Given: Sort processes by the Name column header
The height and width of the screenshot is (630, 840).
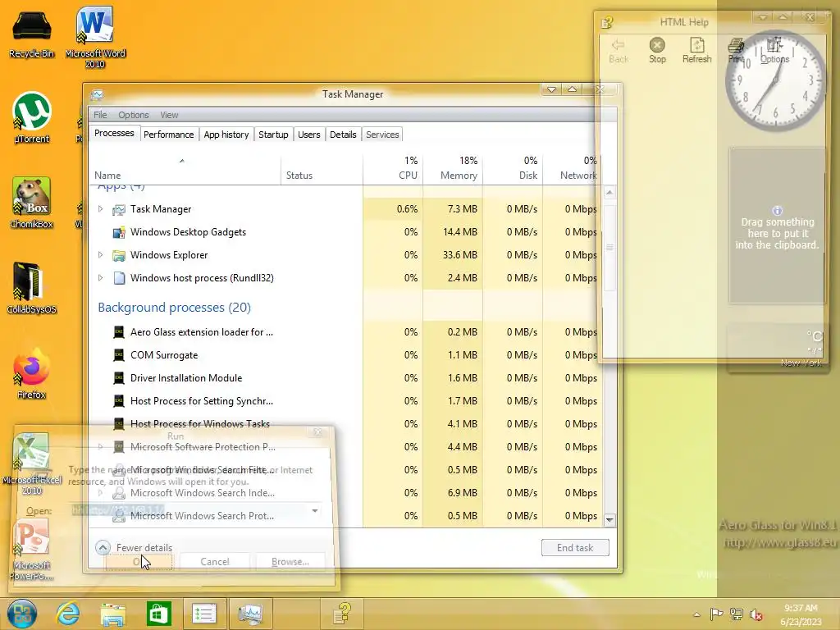Looking at the screenshot, I should pos(185,170).
